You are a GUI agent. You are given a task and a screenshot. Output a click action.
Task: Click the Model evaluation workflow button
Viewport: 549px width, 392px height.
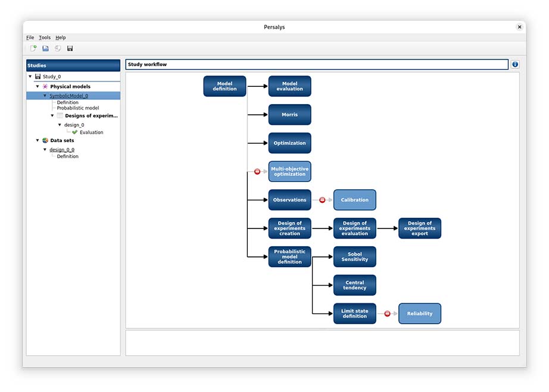289,86
